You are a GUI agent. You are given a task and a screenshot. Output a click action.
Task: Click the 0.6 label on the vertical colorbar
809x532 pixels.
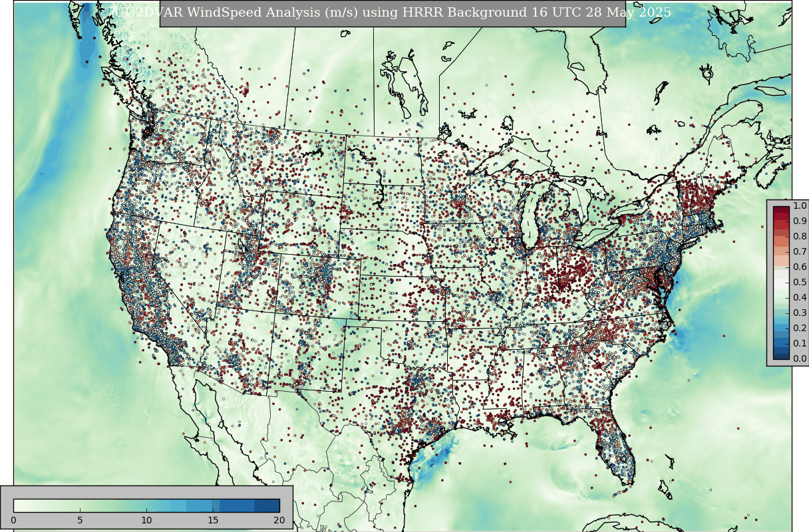coord(800,267)
